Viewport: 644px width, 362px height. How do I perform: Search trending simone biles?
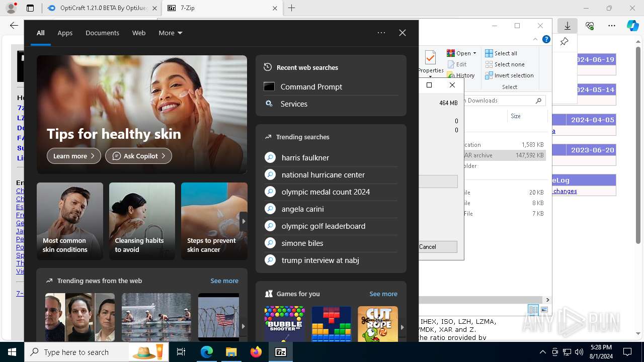click(x=331, y=243)
